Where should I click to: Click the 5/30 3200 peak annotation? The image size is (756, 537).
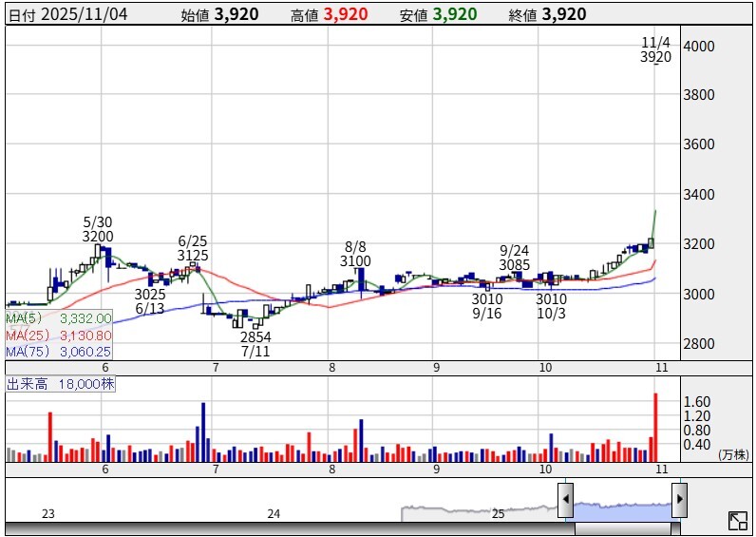click(98, 228)
